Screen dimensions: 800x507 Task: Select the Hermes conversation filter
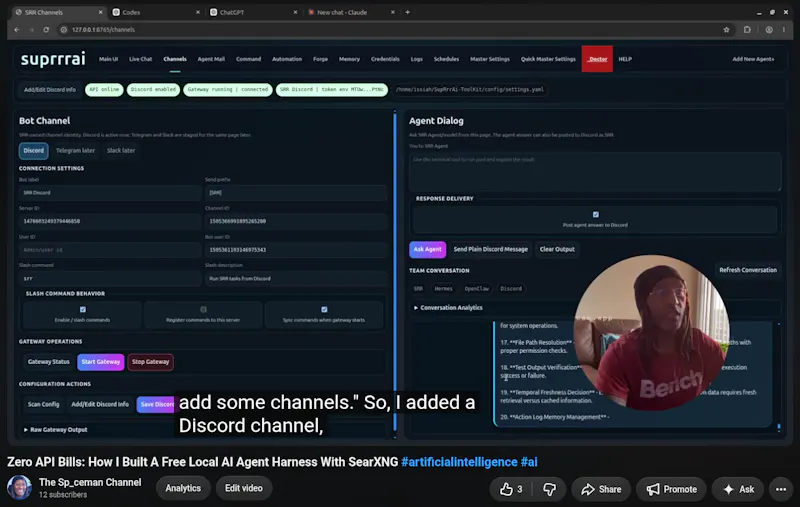point(443,289)
